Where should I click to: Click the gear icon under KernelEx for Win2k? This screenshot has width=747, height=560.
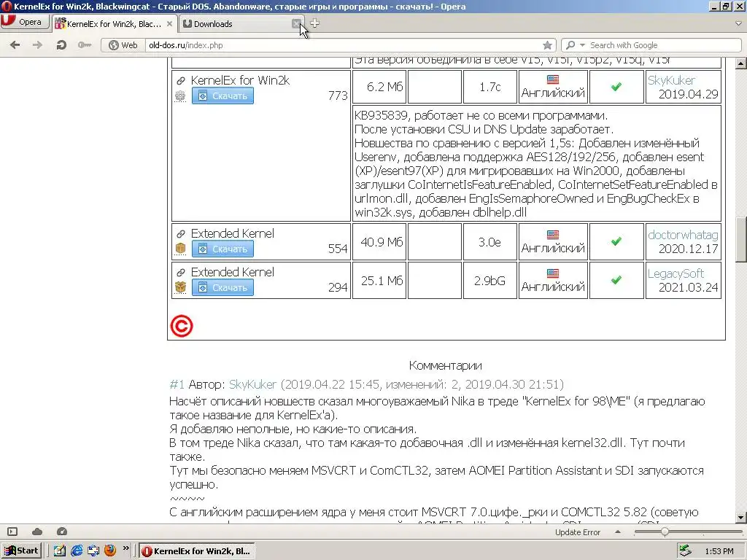click(180, 96)
